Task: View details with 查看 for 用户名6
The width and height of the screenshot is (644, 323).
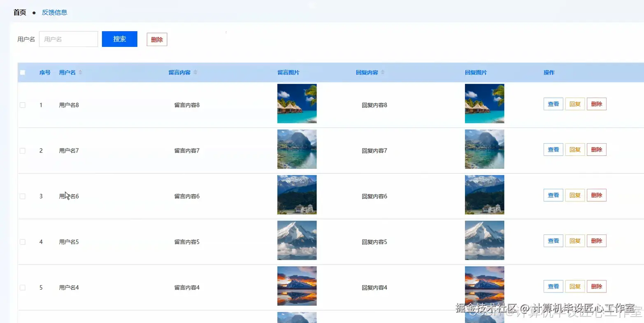Action: pos(553,195)
